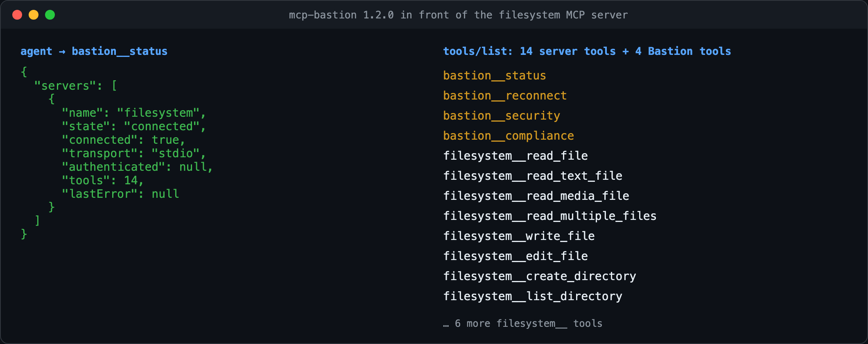868x344 pixels.
Task: Select the filesystem__read_file entry
Action: [x=515, y=156]
